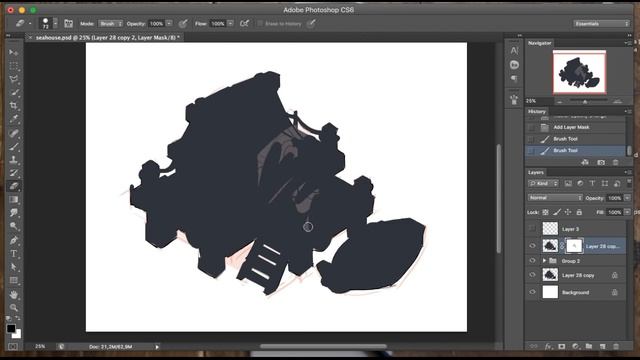Enable airbrush mode next to Flow

(x=244, y=24)
